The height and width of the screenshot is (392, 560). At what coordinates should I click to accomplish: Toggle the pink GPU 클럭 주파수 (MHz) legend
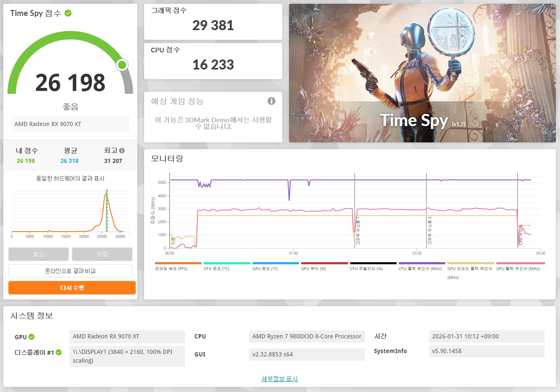pos(518,268)
